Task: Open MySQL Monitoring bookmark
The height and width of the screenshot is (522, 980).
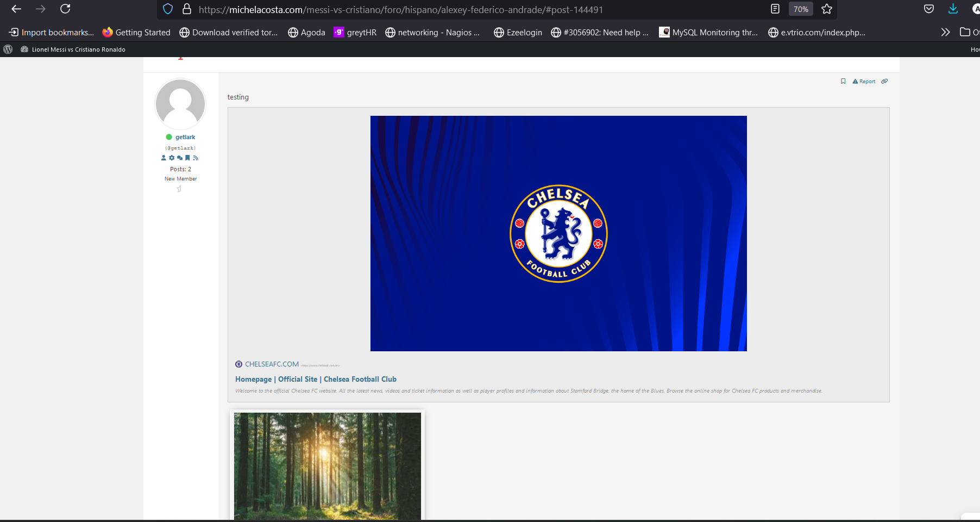Action: [x=708, y=33]
